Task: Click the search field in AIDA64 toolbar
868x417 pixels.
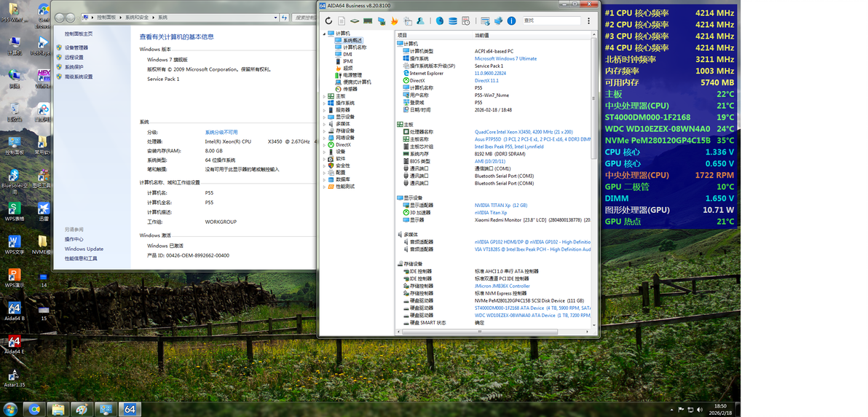Action: point(551,20)
